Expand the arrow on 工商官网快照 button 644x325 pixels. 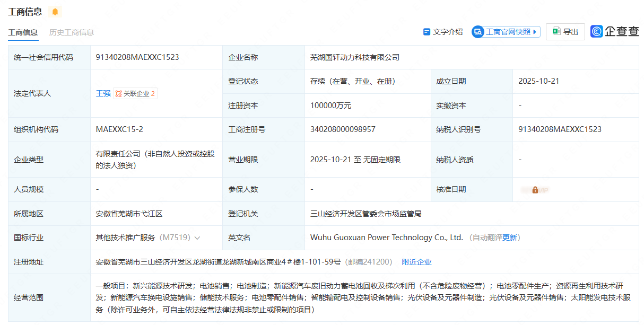click(x=535, y=32)
